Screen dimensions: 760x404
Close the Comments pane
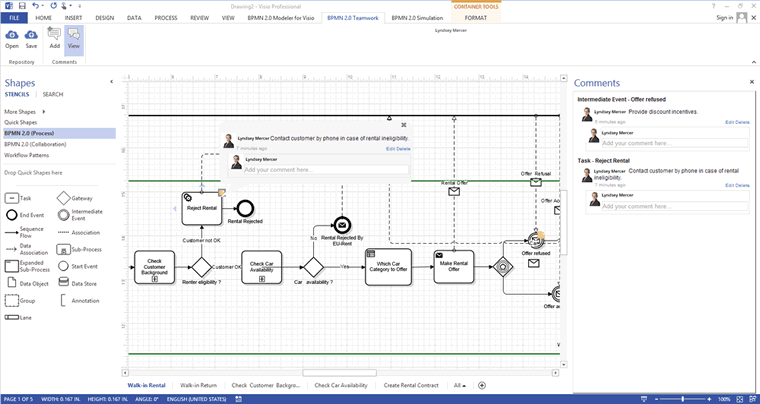tap(752, 82)
